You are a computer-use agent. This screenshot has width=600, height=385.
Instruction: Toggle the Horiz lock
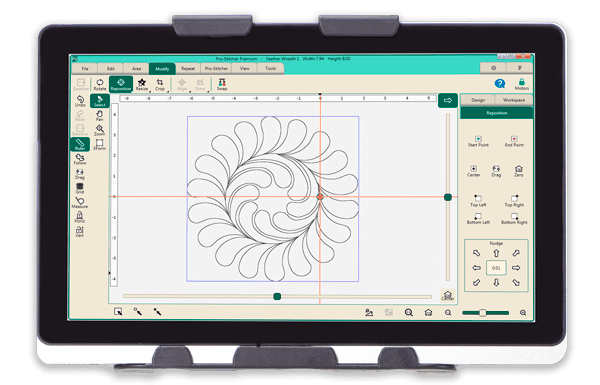(80, 217)
